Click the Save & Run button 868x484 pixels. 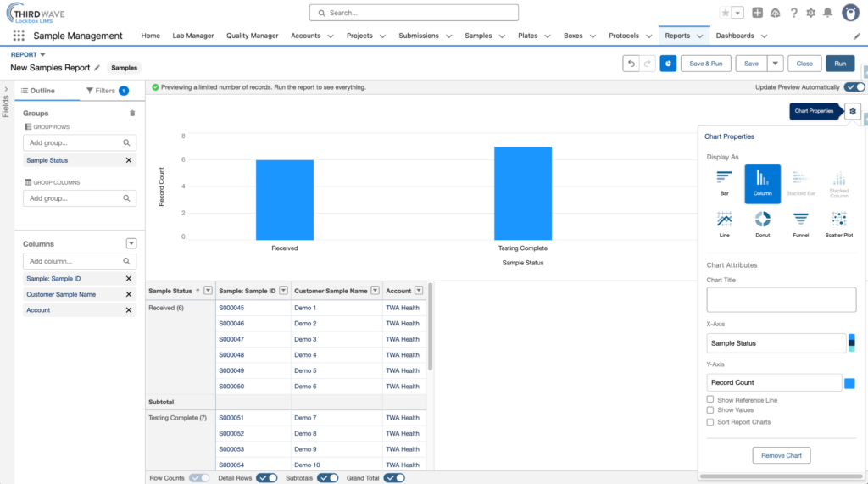(x=706, y=64)
